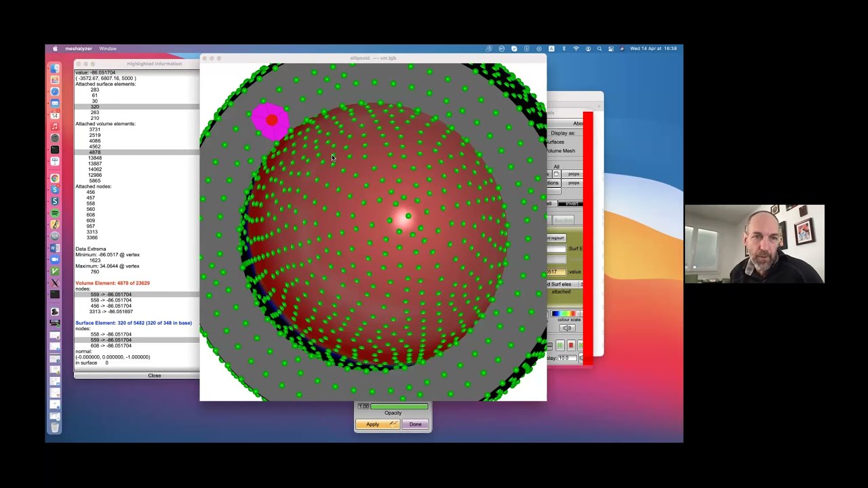The image size is (868, 488).
Task: Select attached volume element 4878
Action: click(94, 152)
